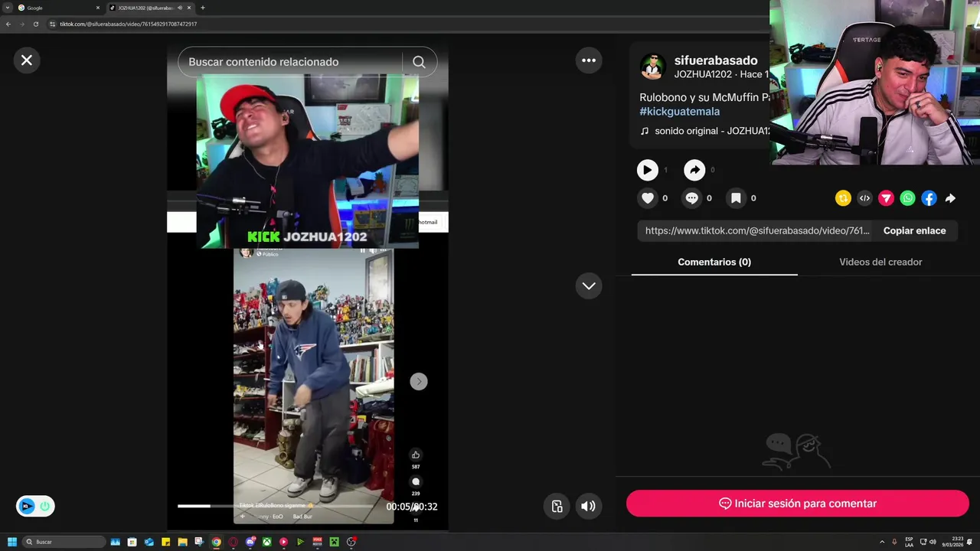Mute the tab via its speaker icon

[180, 8]
